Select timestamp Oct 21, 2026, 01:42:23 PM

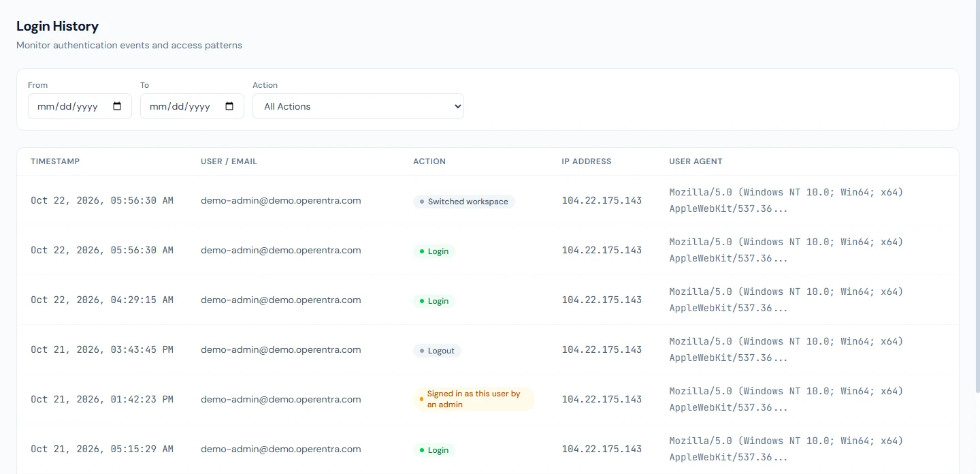[102, 399]
